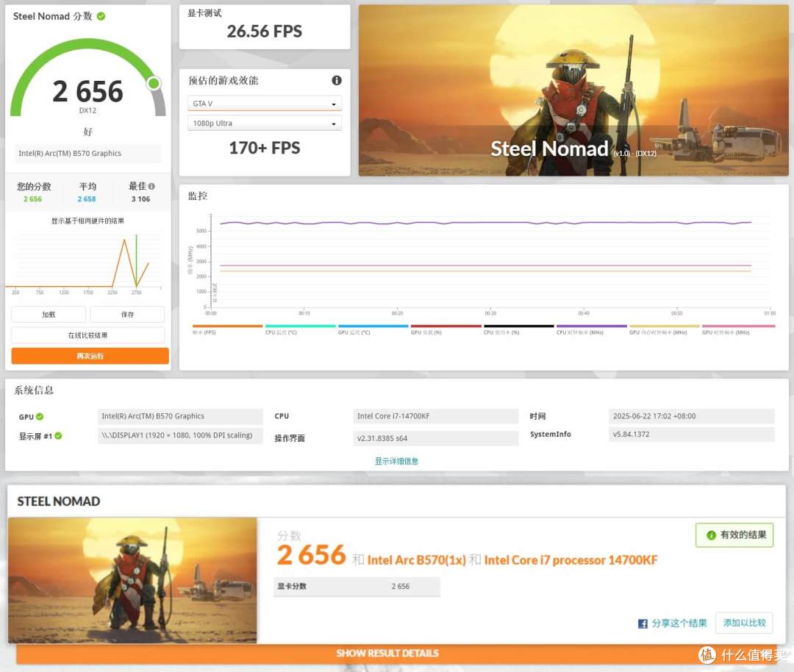Click the 监控 panel heading
The image size is (794, 672).
[x=198, y=196]
